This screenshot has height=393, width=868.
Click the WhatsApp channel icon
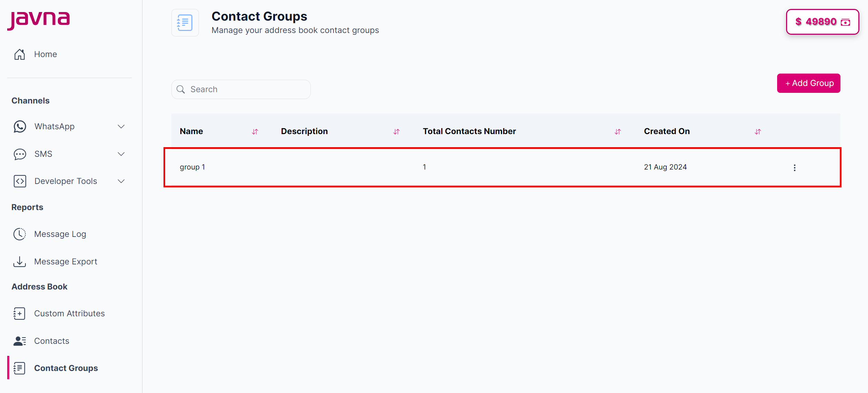pyautogui.click(x=20, y=126)
